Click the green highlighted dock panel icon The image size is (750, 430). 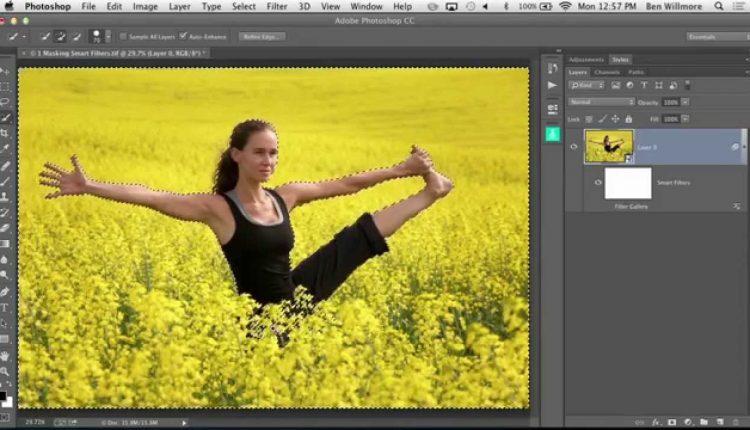(552, 134)
